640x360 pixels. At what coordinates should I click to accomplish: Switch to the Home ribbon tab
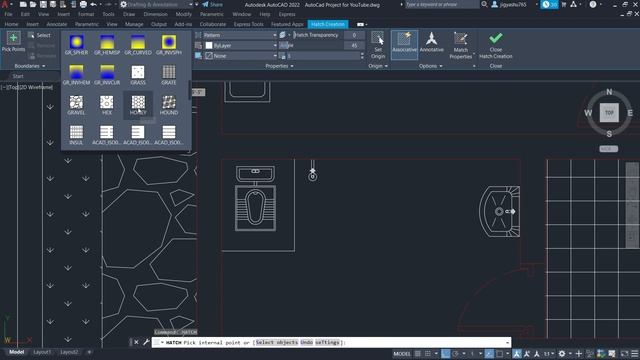pyautogui.click(x=11, y=24)
